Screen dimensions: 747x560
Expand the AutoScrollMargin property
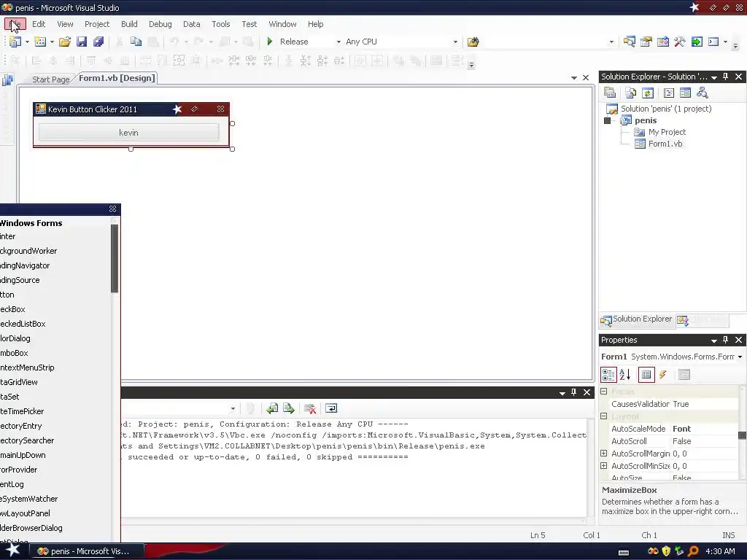point(603,454)
